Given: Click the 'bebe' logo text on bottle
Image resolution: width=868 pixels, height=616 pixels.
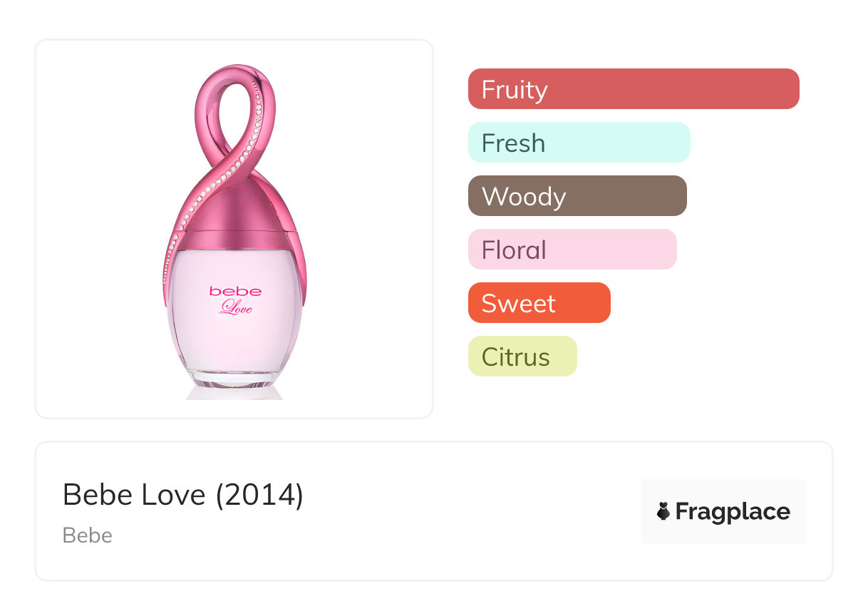Looking at the screenshot, I should [x=235, y=291].
